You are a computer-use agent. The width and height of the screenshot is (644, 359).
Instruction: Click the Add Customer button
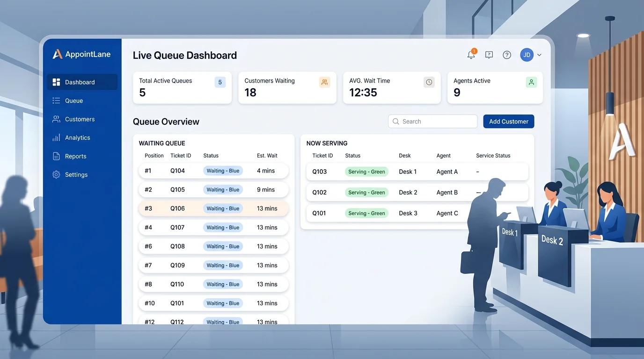[509, 122]
